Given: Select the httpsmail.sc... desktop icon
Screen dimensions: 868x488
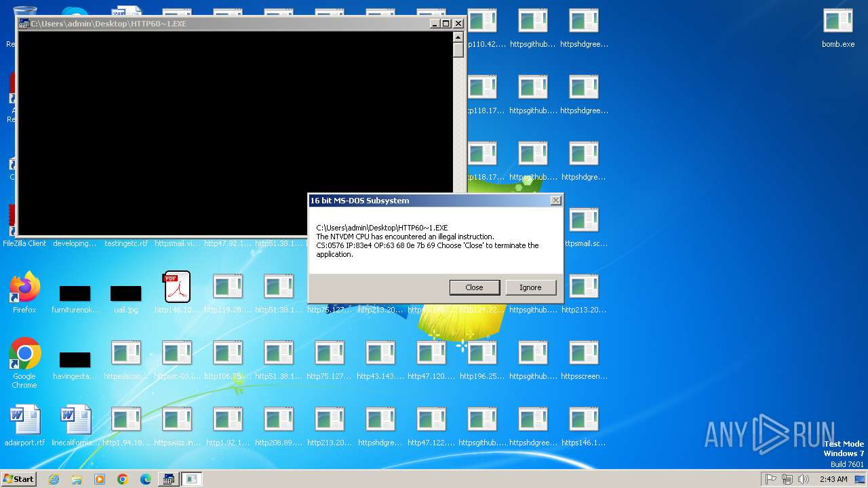Looking at the screenshot, I should (585, 228).
